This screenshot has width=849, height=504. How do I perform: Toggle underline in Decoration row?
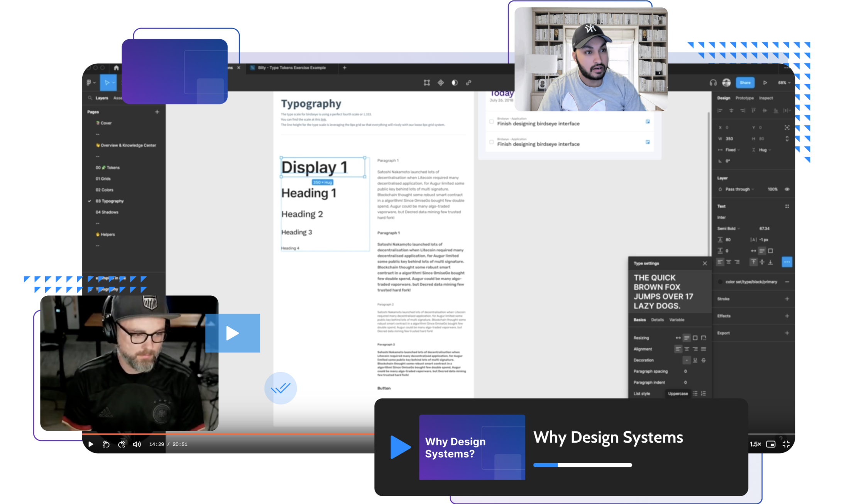[695, 360]
